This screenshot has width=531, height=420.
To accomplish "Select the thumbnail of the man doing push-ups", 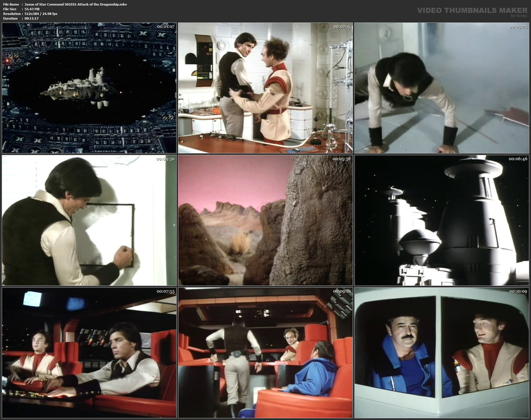I will click(442, 88).
